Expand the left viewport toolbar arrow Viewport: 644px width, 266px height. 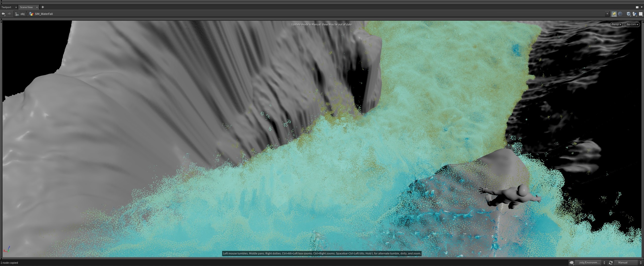pos(1,22)
